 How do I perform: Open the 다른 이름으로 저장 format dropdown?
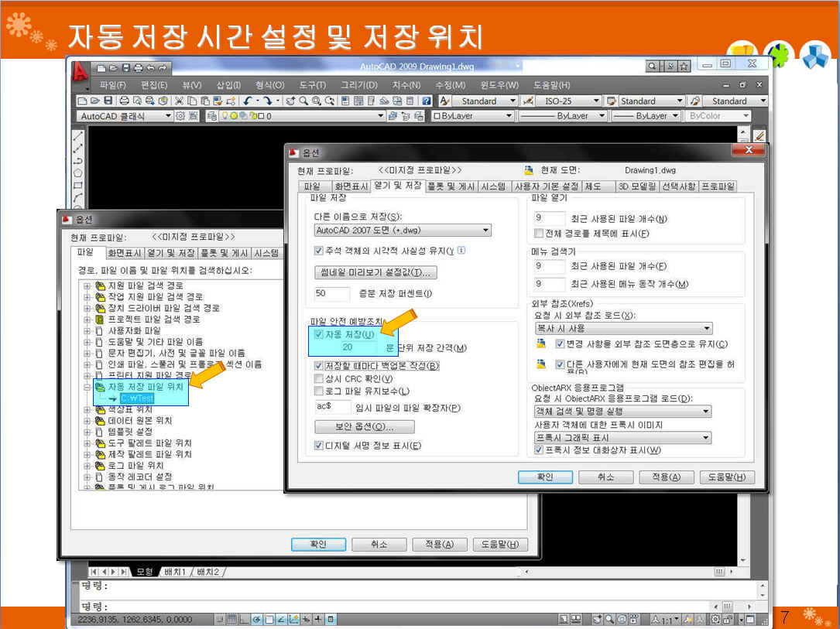(485, 230)
